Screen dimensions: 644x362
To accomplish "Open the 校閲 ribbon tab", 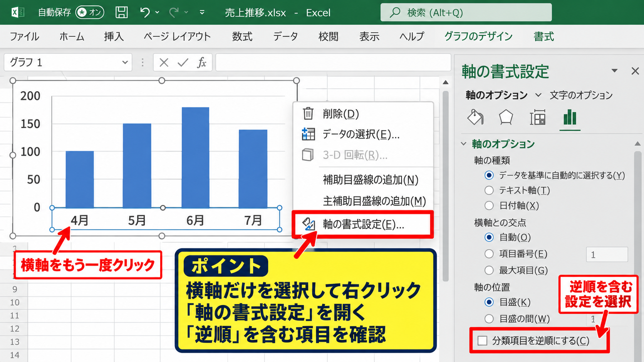I will point(329,37).
